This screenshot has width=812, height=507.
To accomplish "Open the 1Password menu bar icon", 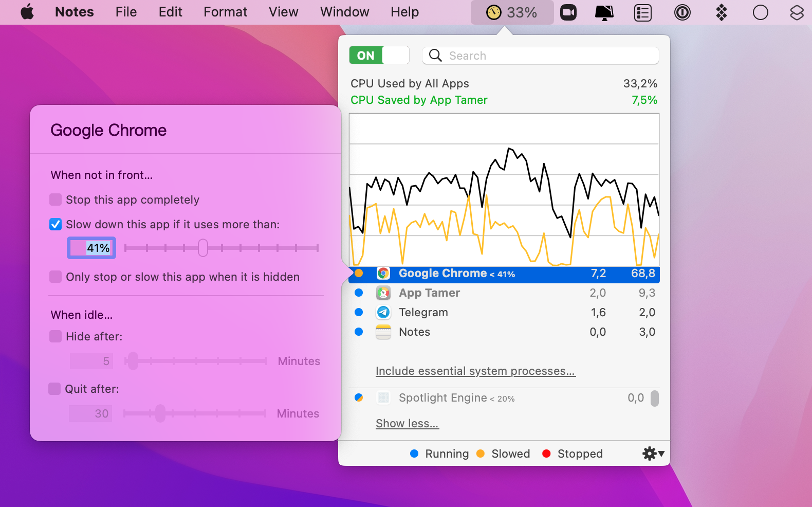I will pyautogui.click(x=682, y=12).
